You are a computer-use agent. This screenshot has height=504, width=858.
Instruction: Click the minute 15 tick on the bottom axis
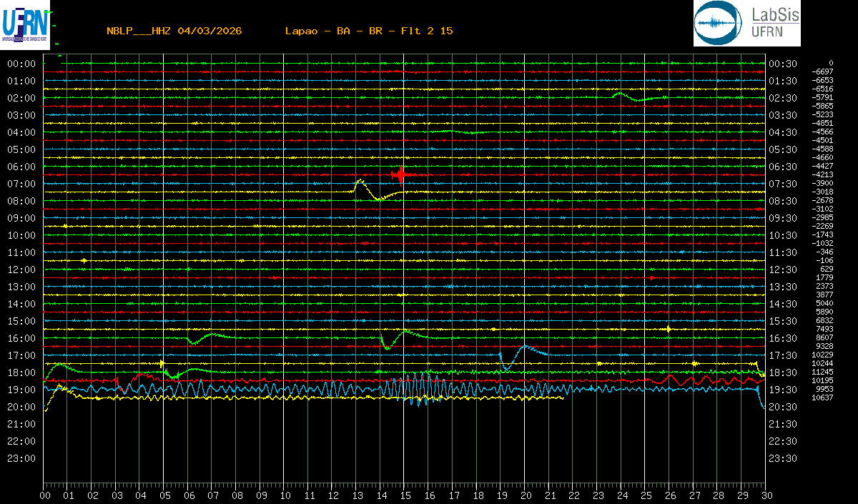pyautogui.click(x=405, y=495)
